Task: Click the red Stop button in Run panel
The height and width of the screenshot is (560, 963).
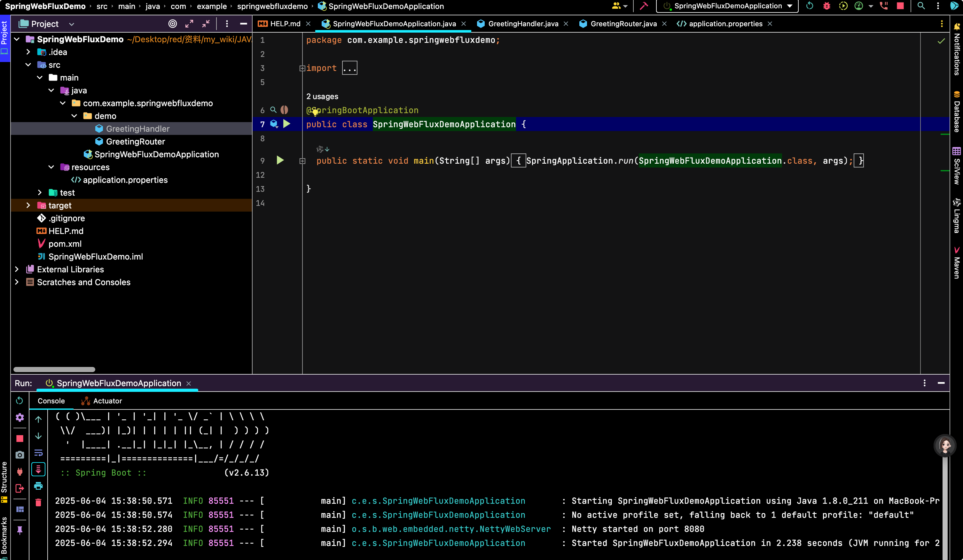Action: tap(20, 439)
